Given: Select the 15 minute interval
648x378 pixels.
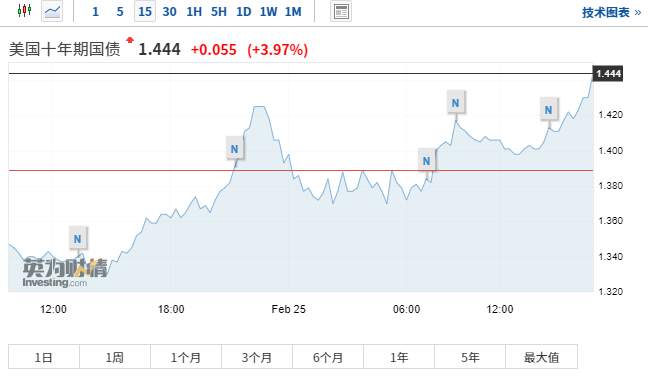Looking at the screenshot, I should [145, 12].
